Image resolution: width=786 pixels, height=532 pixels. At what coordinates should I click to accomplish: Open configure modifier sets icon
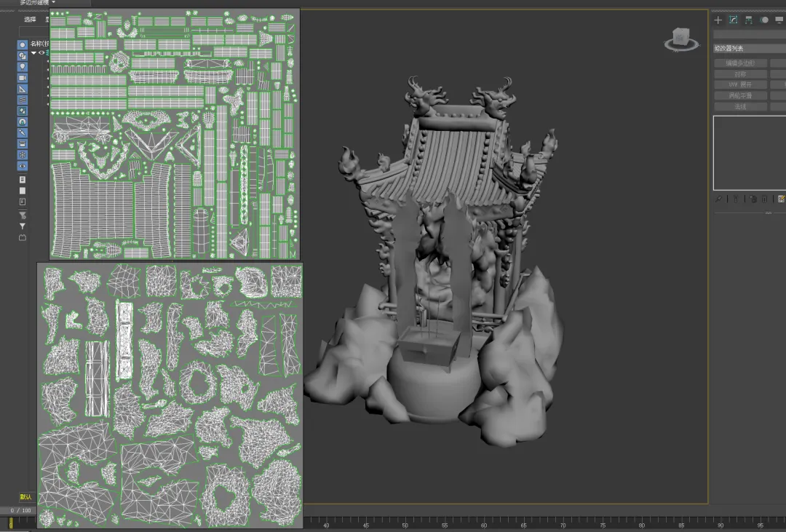781,199
